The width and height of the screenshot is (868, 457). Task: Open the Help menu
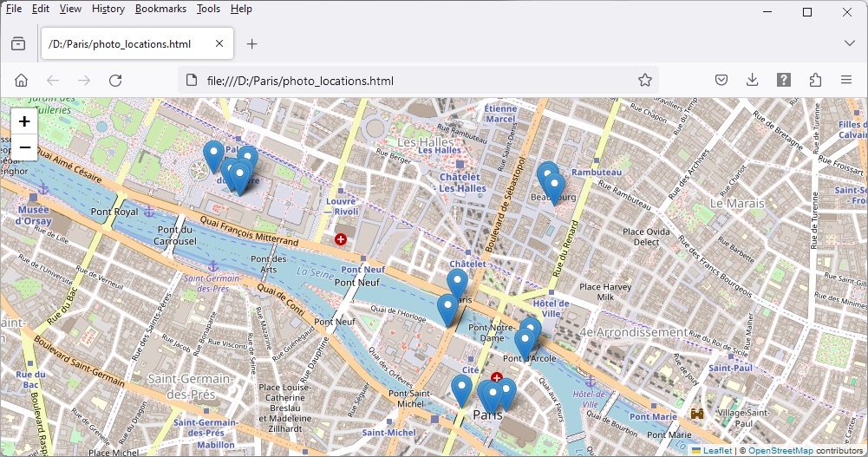click(x=241, y=9)
